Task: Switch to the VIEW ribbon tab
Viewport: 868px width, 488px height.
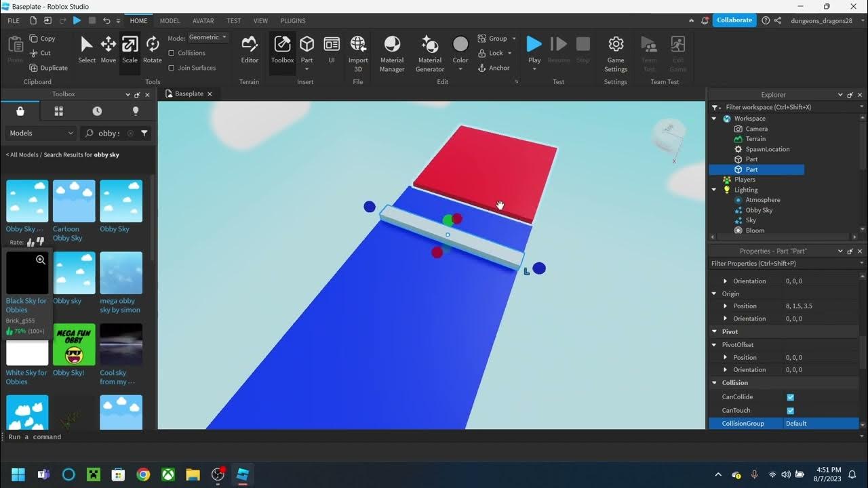Action: point(260,21)
